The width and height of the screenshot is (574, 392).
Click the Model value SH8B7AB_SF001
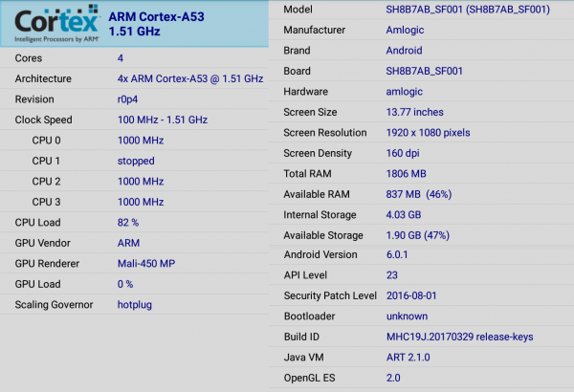coord(468,10)
